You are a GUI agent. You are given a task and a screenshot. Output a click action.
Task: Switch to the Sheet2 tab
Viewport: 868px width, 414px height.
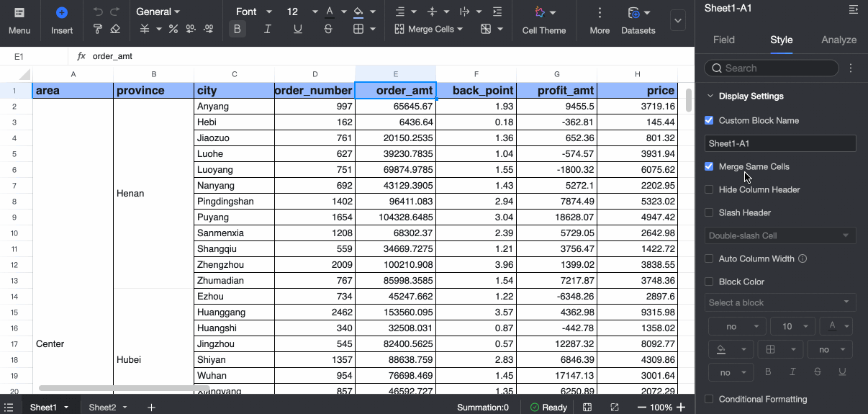point(102,408)
